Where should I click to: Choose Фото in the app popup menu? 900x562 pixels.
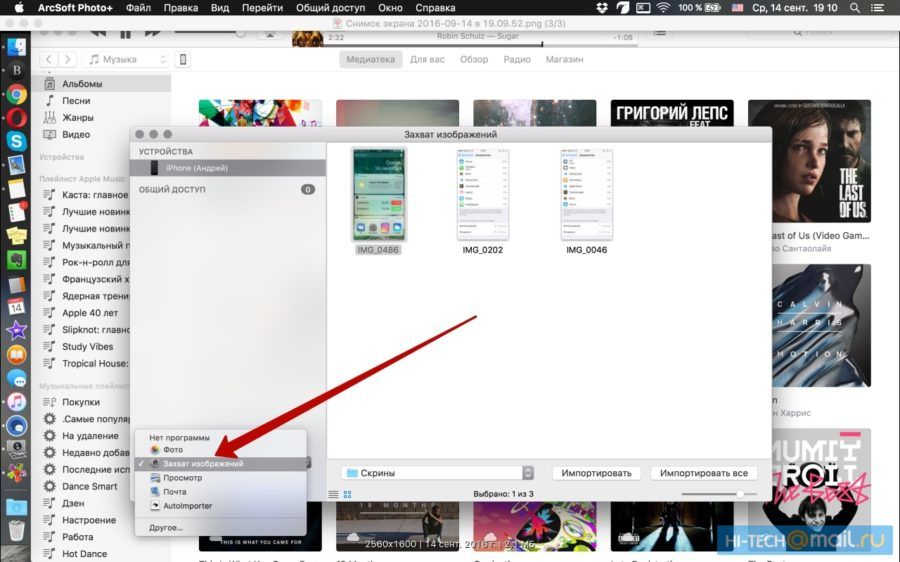click(x=173, y=450)
